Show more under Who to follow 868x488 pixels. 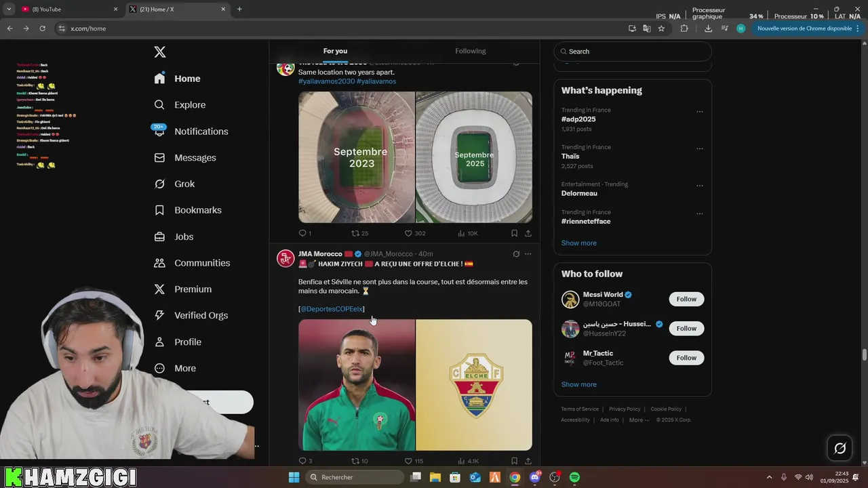click(x=578, y=385)
